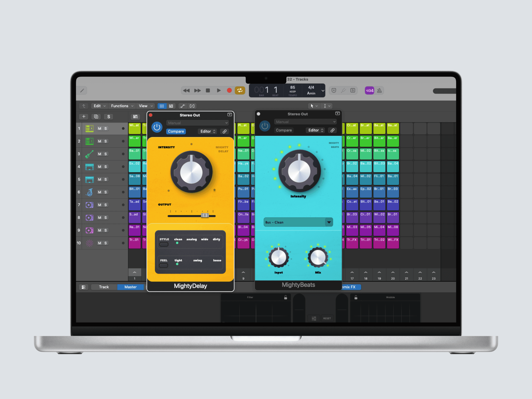Click the red Record button
Viewport: 532px width, 399px height.
click(229, 90)
